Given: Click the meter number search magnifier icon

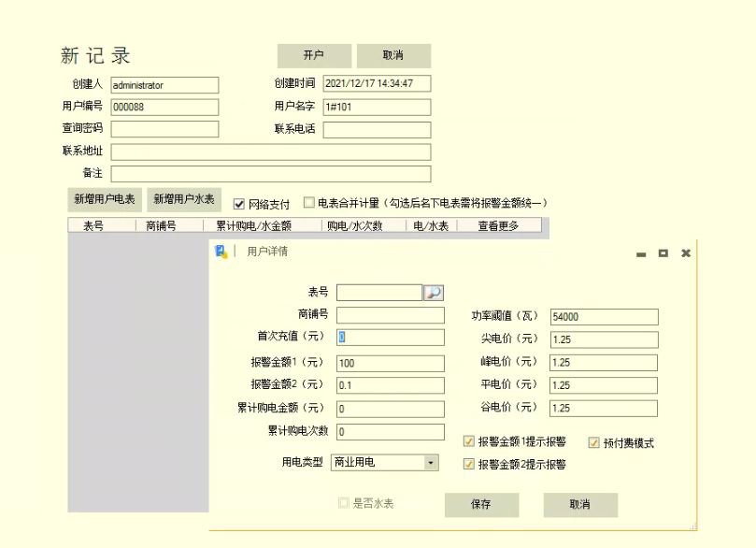Looking at the screenshot, I should (x=434, y=293).
